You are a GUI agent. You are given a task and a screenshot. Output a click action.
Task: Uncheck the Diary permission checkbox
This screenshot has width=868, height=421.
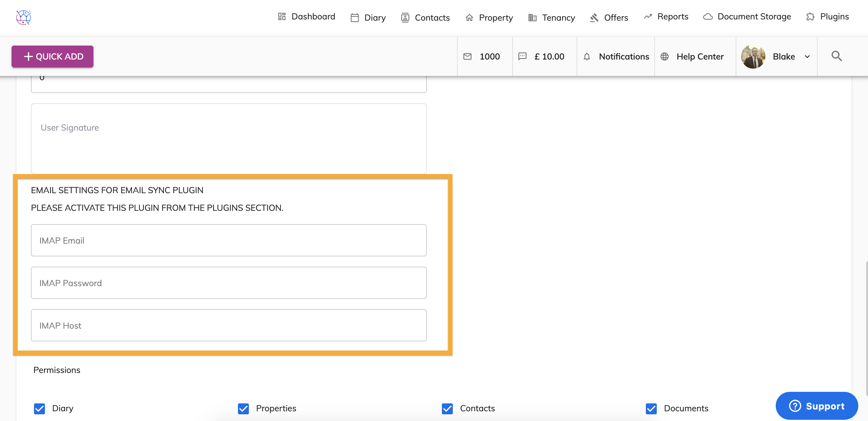point(39,409)
